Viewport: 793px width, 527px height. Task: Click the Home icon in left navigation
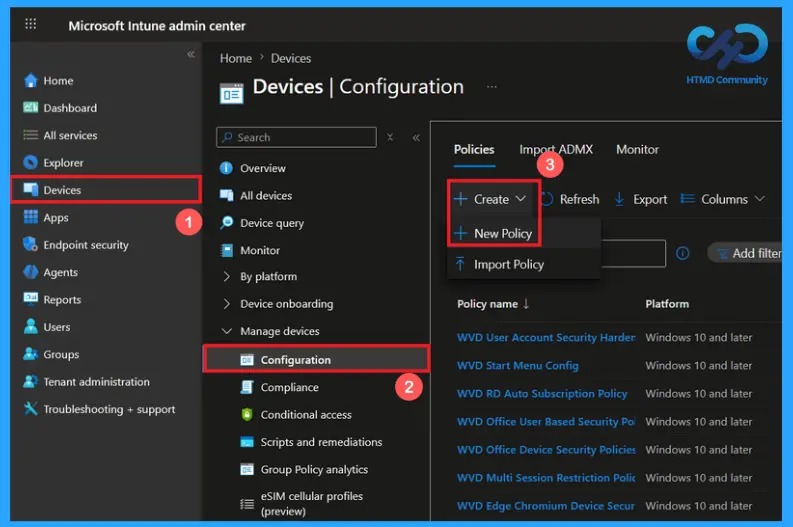coord(31,80)
